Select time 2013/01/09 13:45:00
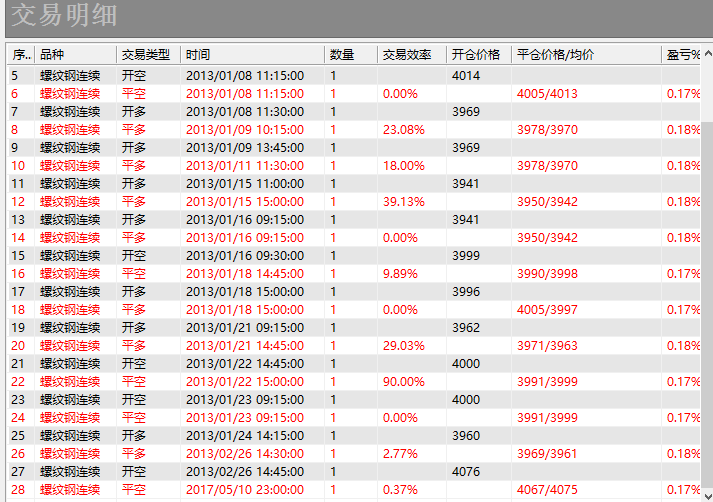 pos(245,148)
